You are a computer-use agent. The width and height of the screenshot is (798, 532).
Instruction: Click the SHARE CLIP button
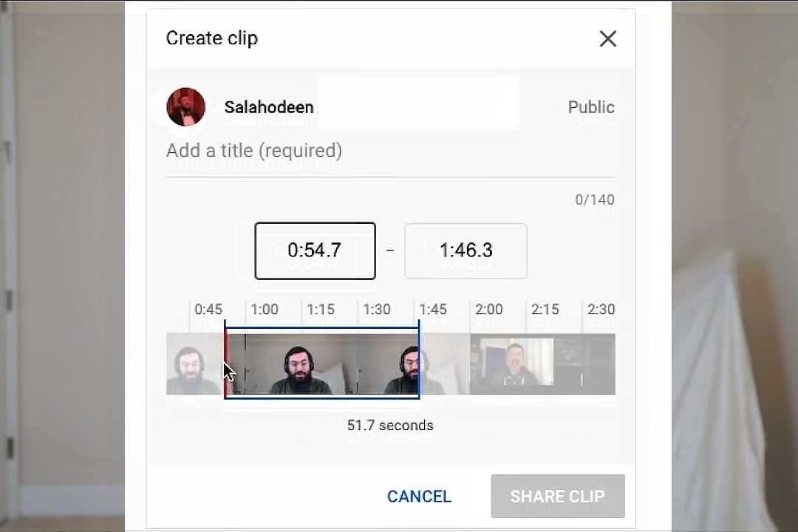(x=558, y=497)
